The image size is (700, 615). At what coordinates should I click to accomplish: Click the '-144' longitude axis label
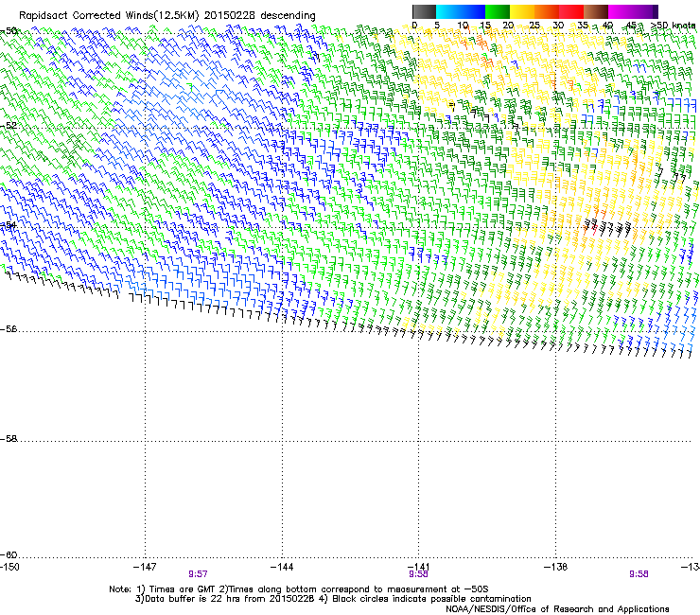pos(282,567)
